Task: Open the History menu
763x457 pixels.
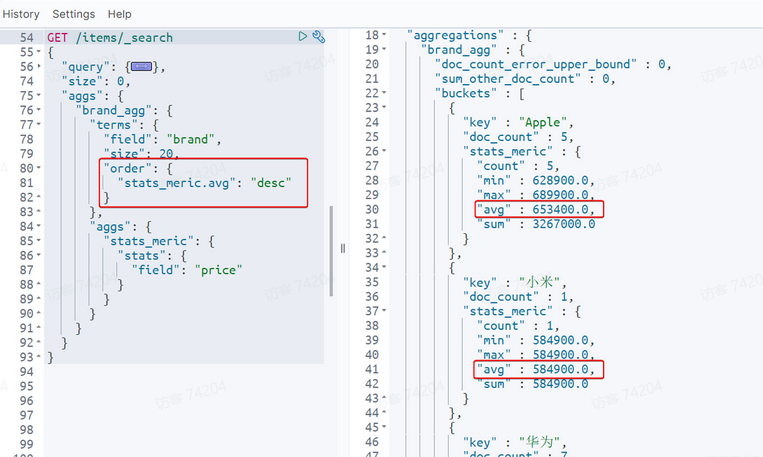Action: [21, 14]
